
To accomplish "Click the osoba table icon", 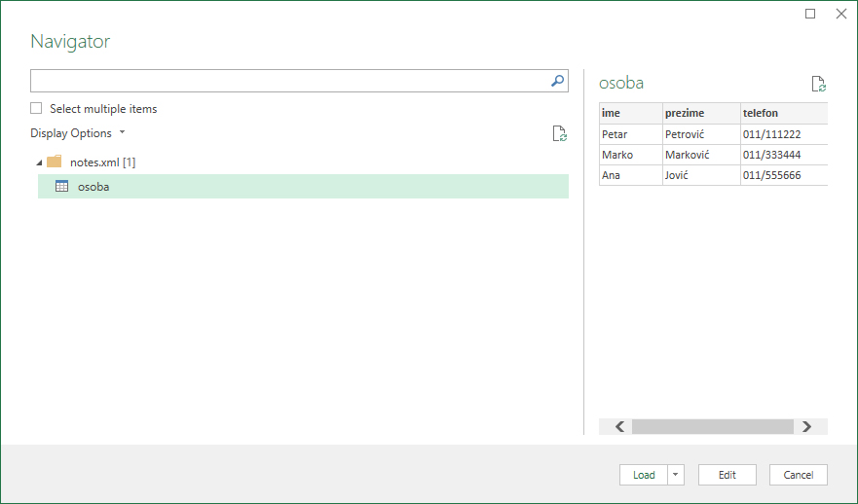I will [61, 187].
